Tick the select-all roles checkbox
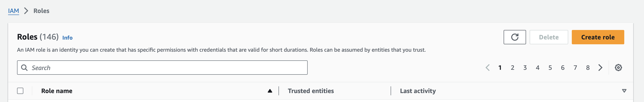This screenshot has width=644, height=102. 20,91
